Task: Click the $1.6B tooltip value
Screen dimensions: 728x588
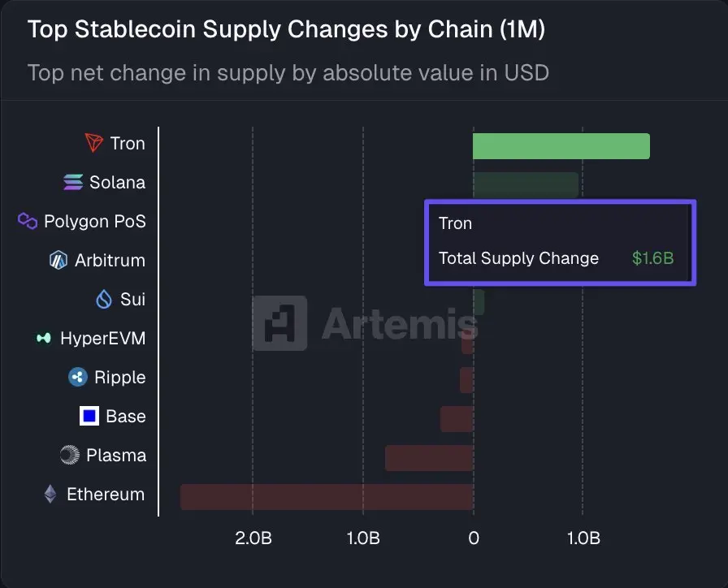Action: coord(652,259)
